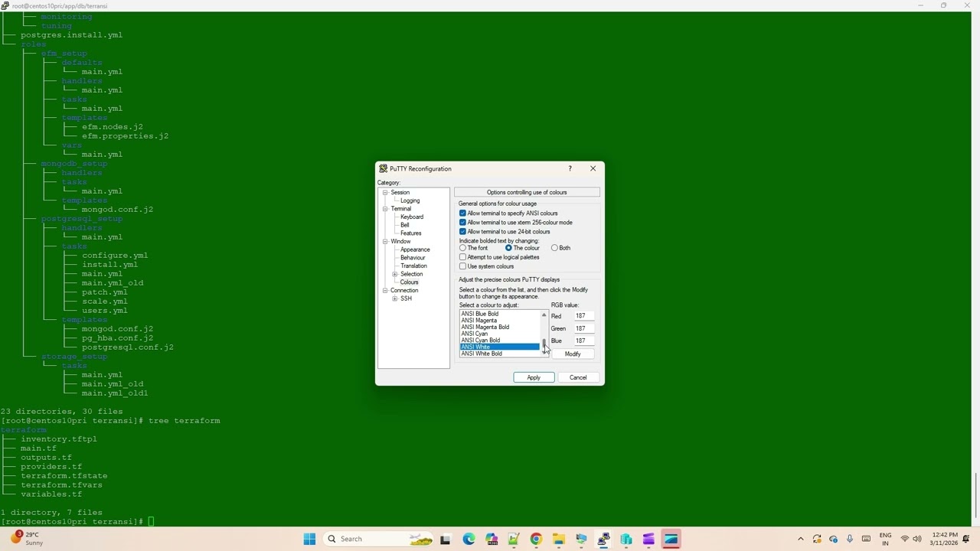The width and height of the screenshot is (980, 551).
Task: Open the volume speaker tray icon
Action: 917,539
